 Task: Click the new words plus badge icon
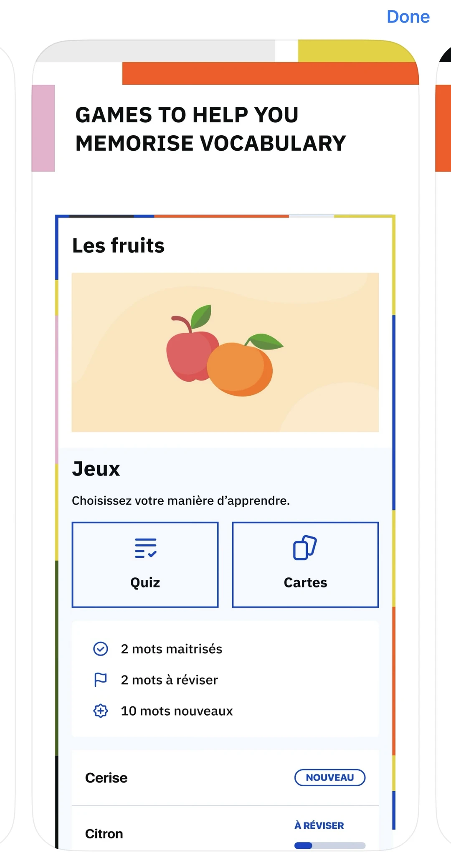tap(100, 711)
